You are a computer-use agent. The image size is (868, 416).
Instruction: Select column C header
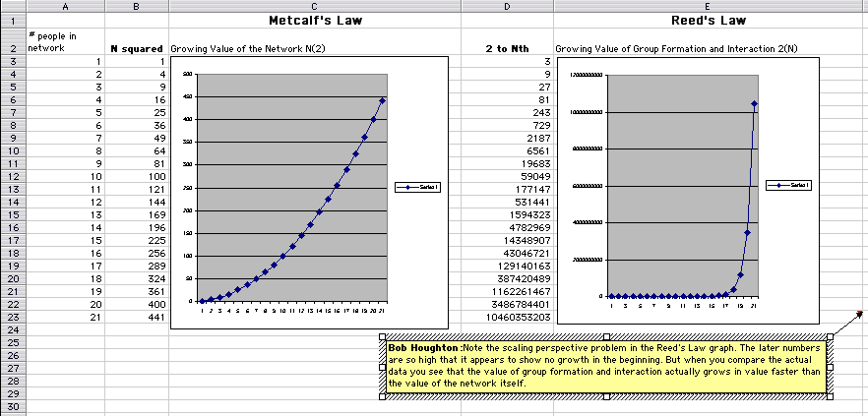tap(314, 7)
